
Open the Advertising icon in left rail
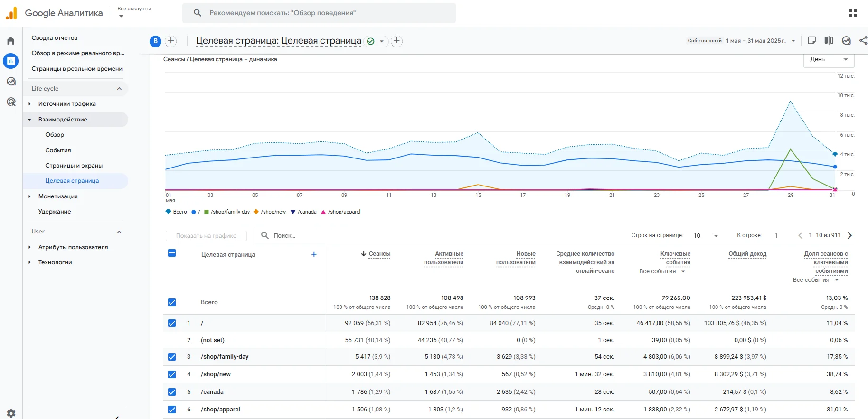pos(11,102)
